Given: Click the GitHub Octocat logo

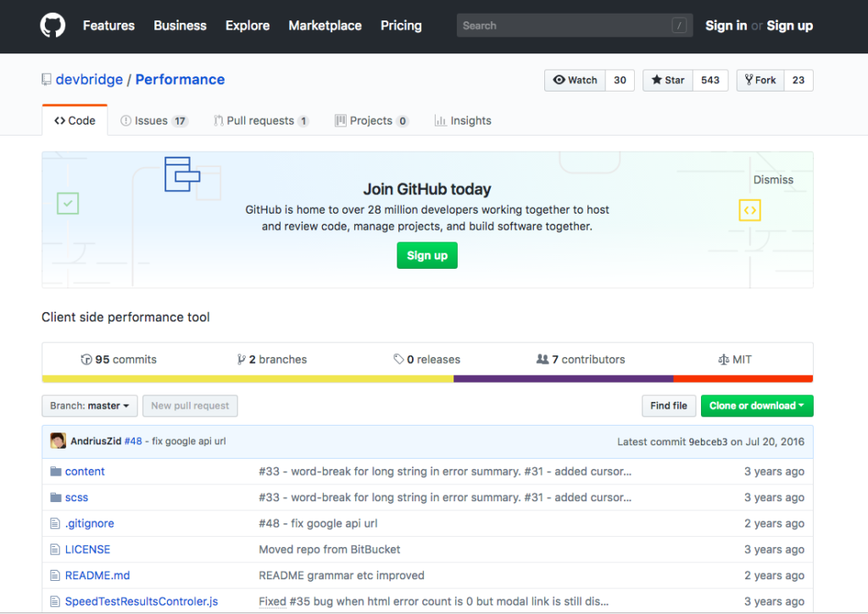Looking at the screenshot, I should pos(53,25).
